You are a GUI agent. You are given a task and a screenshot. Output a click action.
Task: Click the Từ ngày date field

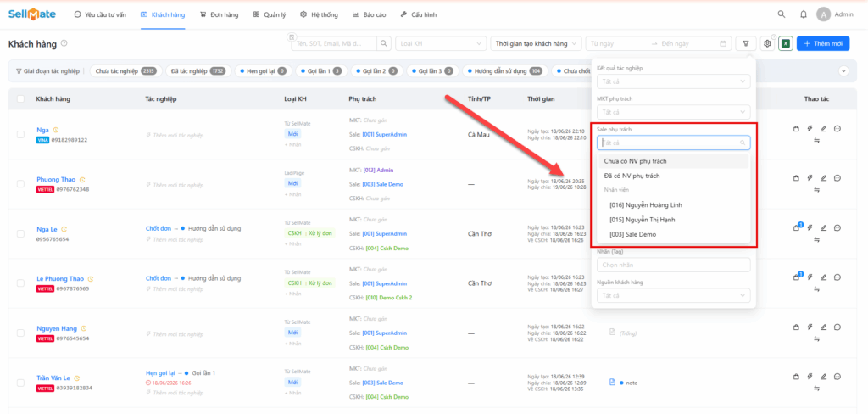tap(618, 43)
